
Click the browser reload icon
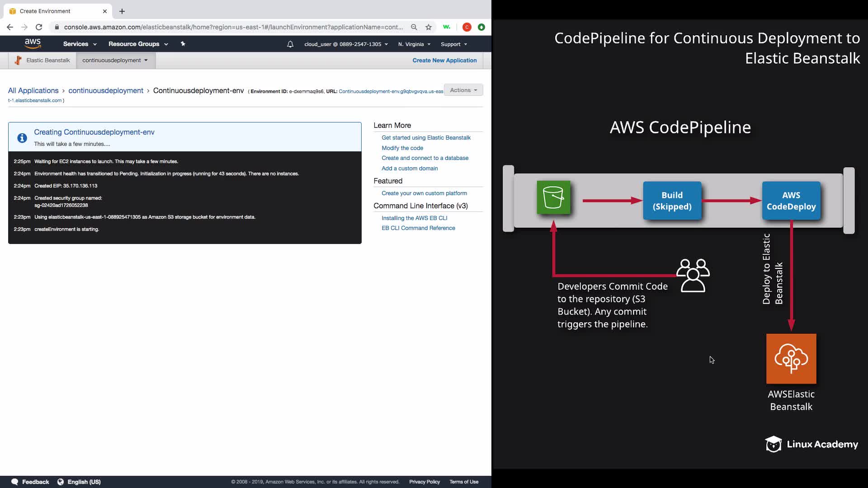coord(39,27)
